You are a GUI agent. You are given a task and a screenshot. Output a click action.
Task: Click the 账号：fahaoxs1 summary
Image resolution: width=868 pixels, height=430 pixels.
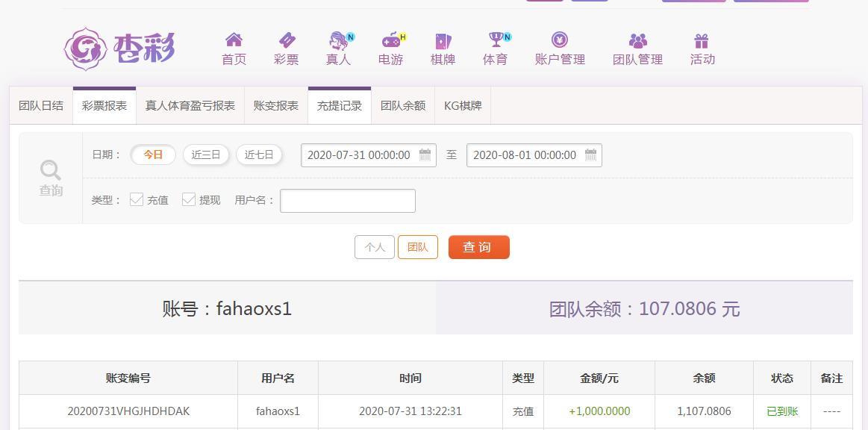click(227, 308)
